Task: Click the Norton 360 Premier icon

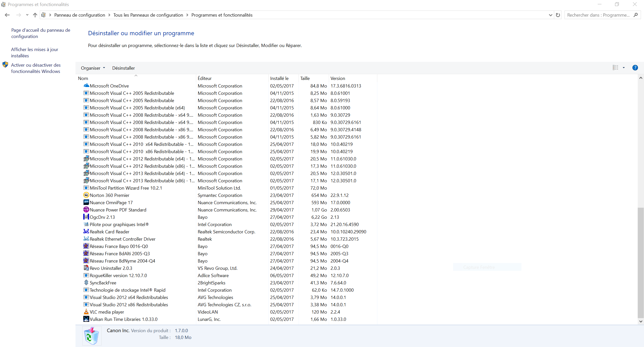Action: point(86,195)
